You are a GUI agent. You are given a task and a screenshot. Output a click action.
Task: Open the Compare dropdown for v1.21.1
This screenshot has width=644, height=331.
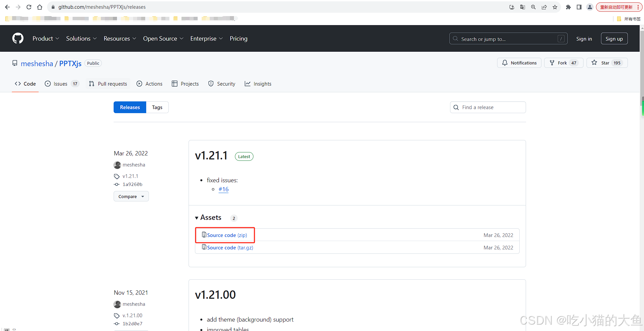click(131, 196)
